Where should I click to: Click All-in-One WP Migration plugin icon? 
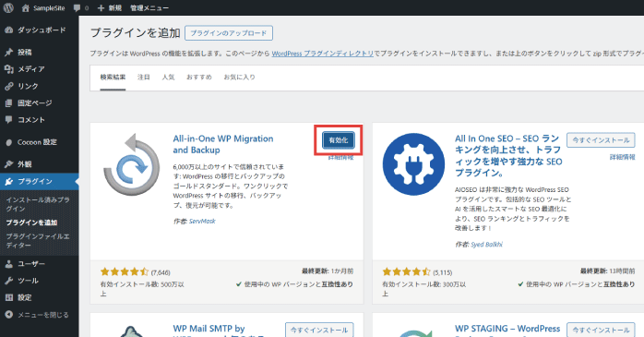(x=131, y=164)
